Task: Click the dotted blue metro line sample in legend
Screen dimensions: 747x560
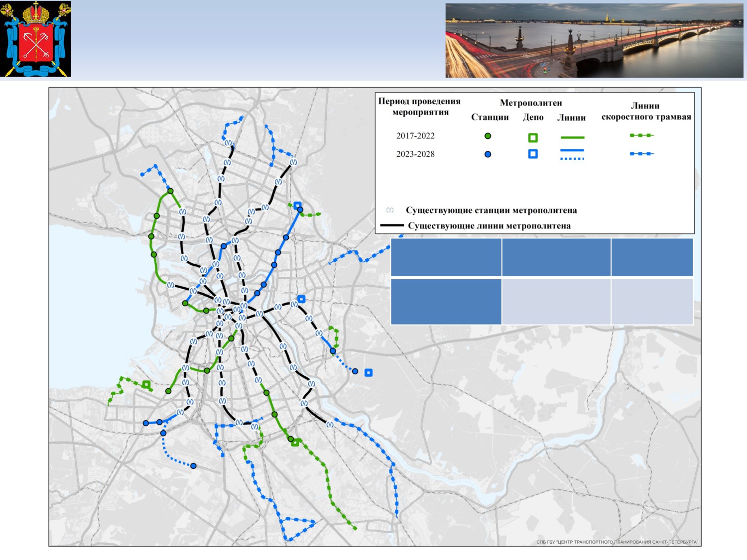Action: click(572, 159)
